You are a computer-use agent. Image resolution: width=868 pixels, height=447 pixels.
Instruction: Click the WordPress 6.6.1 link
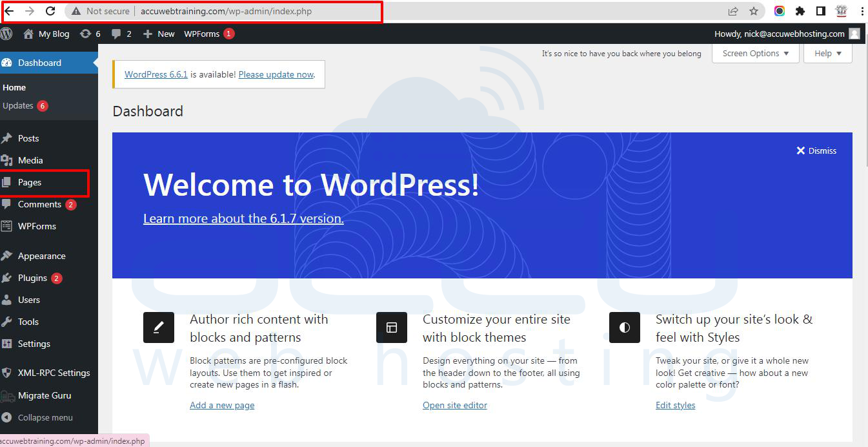coord(156,74)
